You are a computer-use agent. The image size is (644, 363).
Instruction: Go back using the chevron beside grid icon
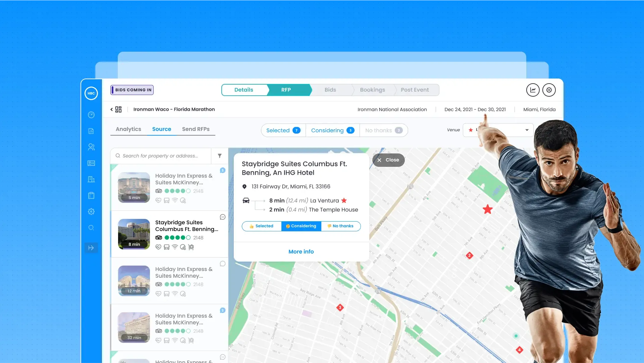coord(111,109)
